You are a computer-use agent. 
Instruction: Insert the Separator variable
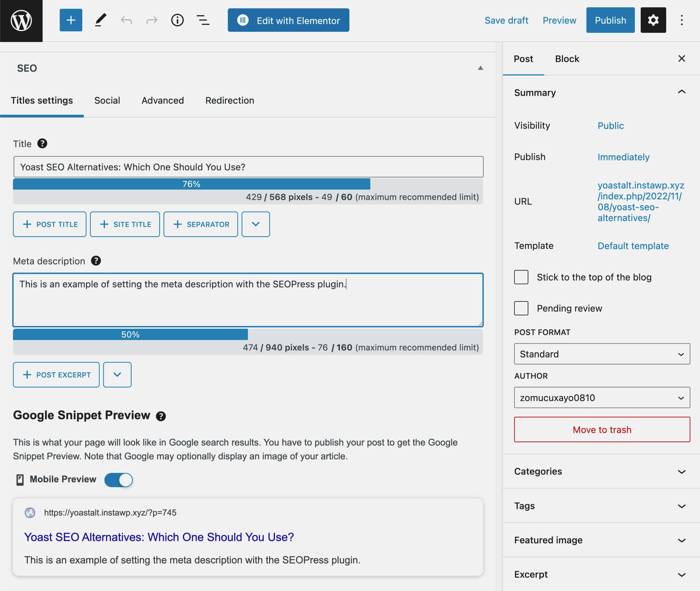click(x=201, y=224)
